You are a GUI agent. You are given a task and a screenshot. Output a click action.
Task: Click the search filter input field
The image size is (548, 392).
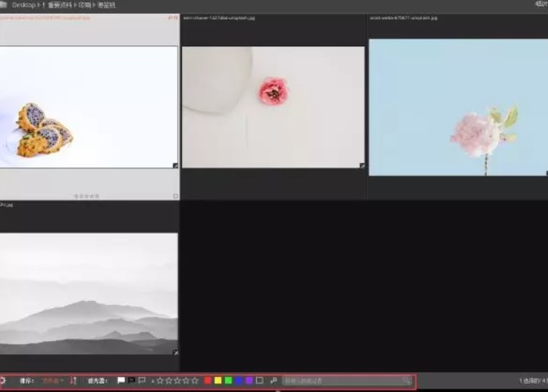(x=341, y=380)
